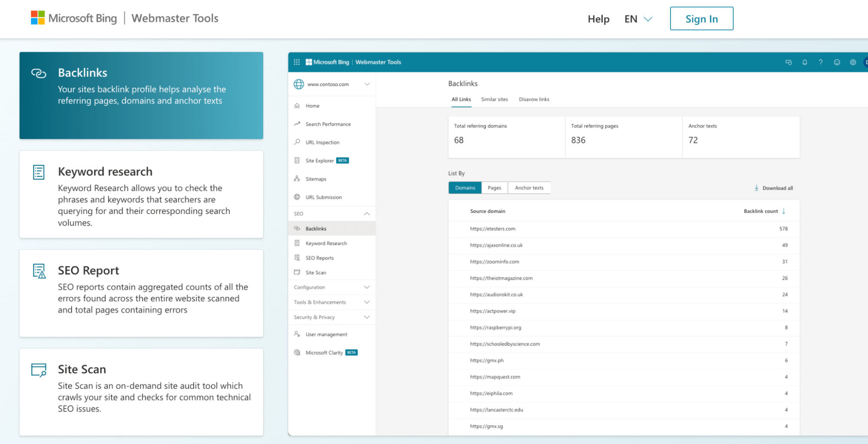
Task: Open the settings gear icon
Action: (853, 62)
